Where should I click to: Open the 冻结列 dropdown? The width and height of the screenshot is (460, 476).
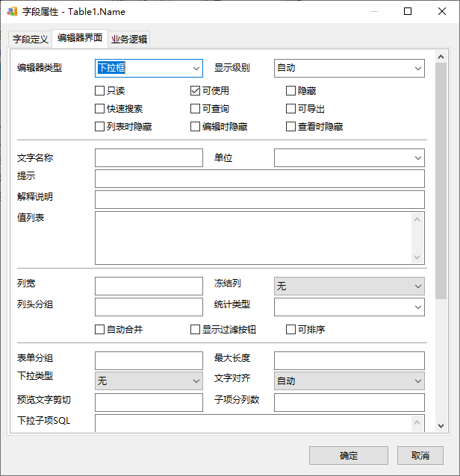349,286
